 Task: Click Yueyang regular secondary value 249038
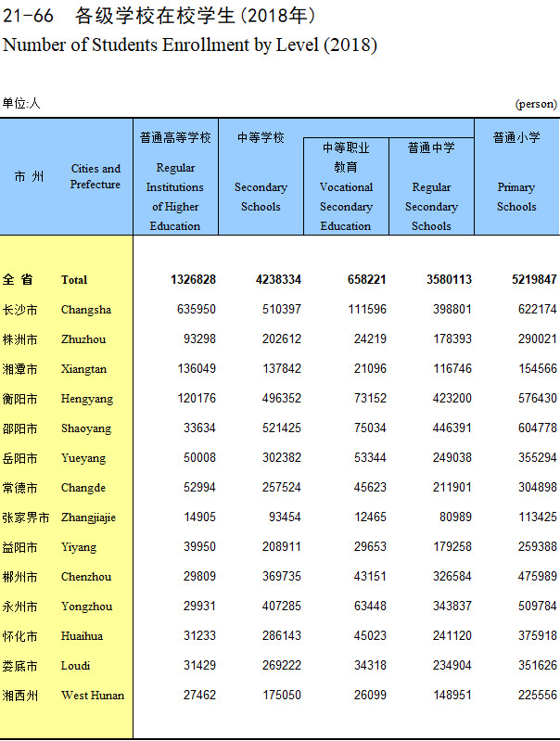coord(452,457)
